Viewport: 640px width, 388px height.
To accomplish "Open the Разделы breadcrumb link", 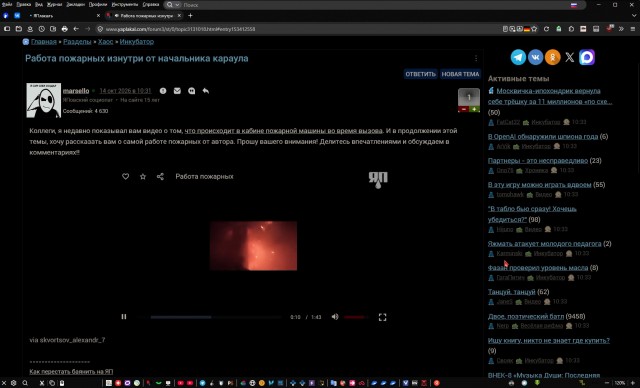I will tap(77, 42).
